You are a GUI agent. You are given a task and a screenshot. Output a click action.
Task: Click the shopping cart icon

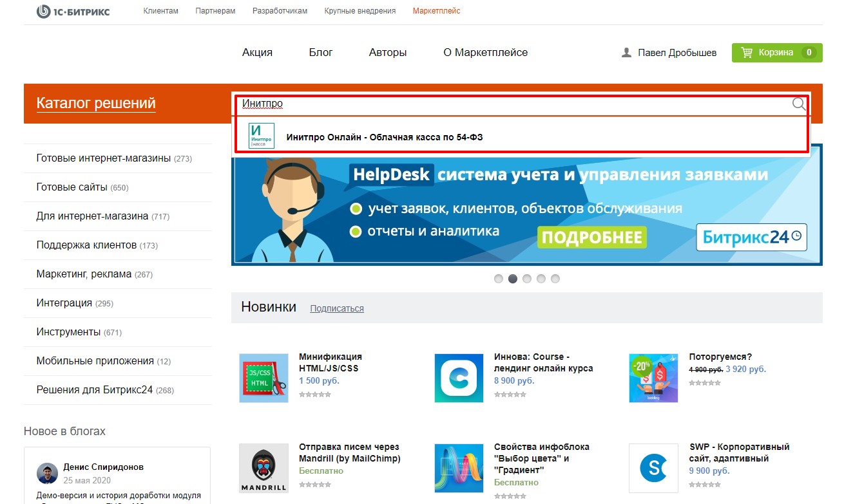(747, 53)
